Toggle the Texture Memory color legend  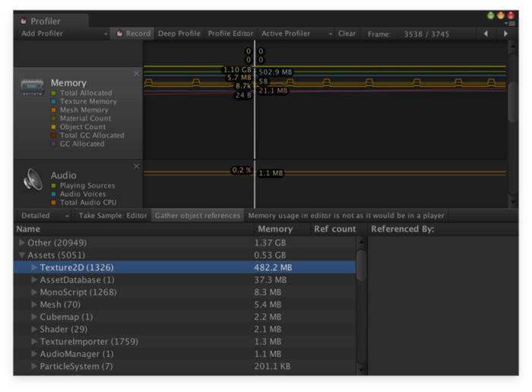pyautogui.click(x=55, y=101)
